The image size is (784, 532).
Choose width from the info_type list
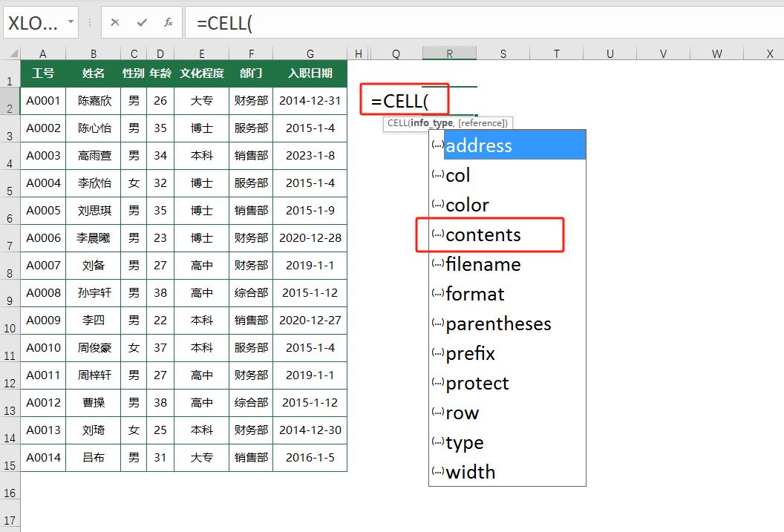(508, 472)
